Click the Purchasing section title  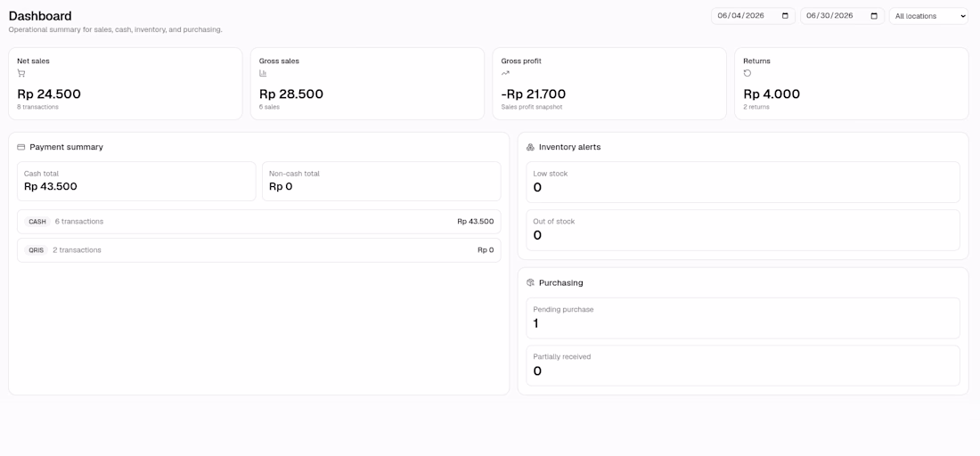[x=561, y=283]
